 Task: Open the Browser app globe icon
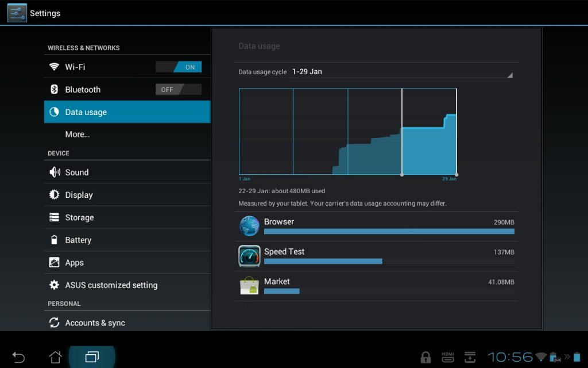click(x=249, y=225)
